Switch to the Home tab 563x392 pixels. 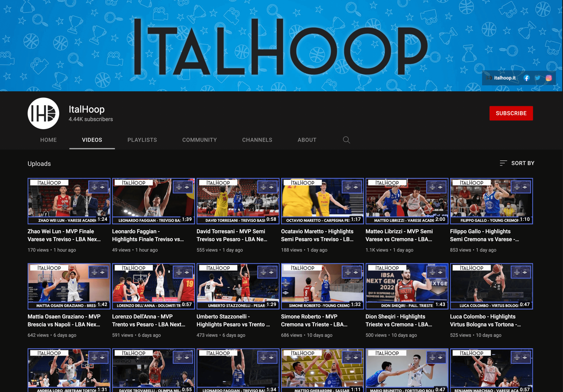point(48,140)
